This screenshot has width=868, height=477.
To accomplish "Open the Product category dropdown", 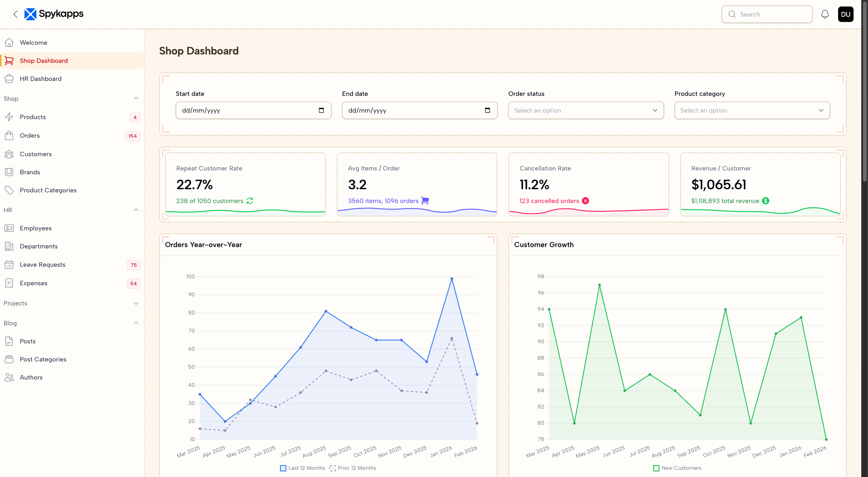I will pyautogui.click(x=752, y=110).
